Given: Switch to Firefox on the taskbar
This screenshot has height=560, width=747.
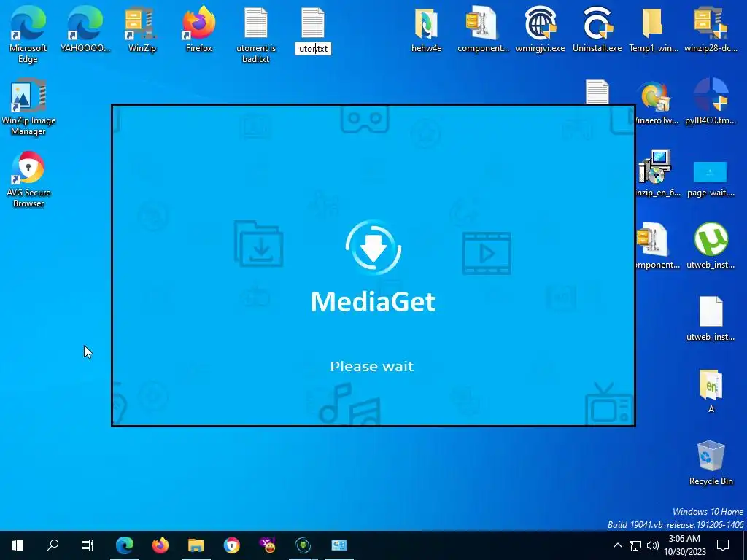Looking at the screenshot, I should [x=160, y=545].
